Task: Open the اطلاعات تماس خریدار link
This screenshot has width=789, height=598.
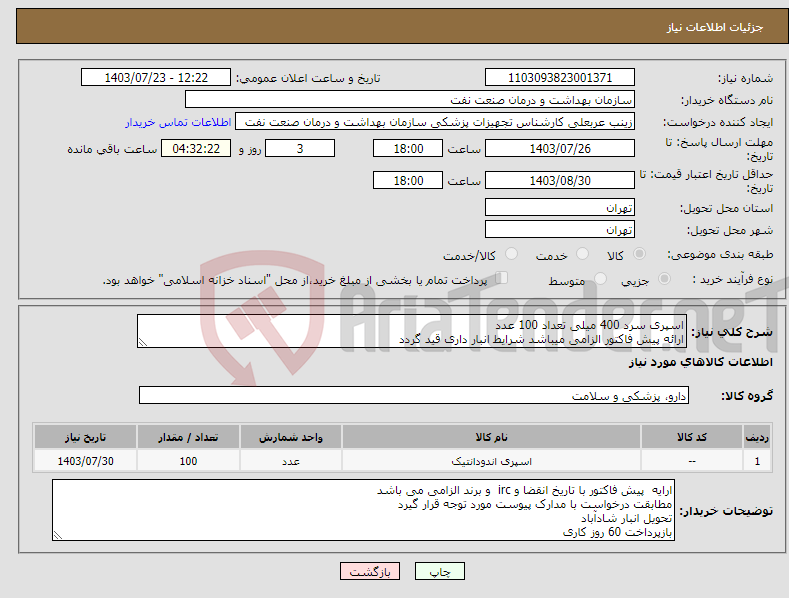Action: click(178, 122)
